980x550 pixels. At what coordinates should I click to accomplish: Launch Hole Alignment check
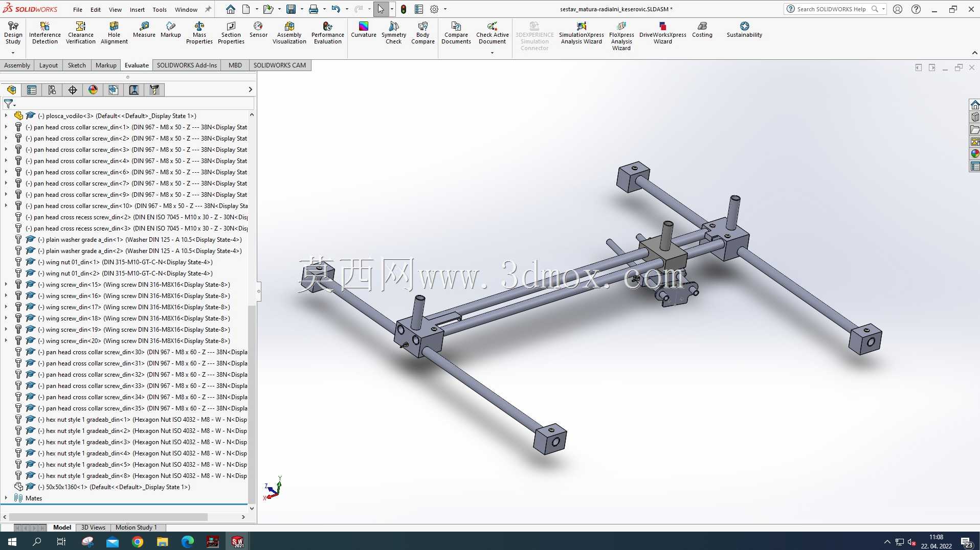[114, 33]
